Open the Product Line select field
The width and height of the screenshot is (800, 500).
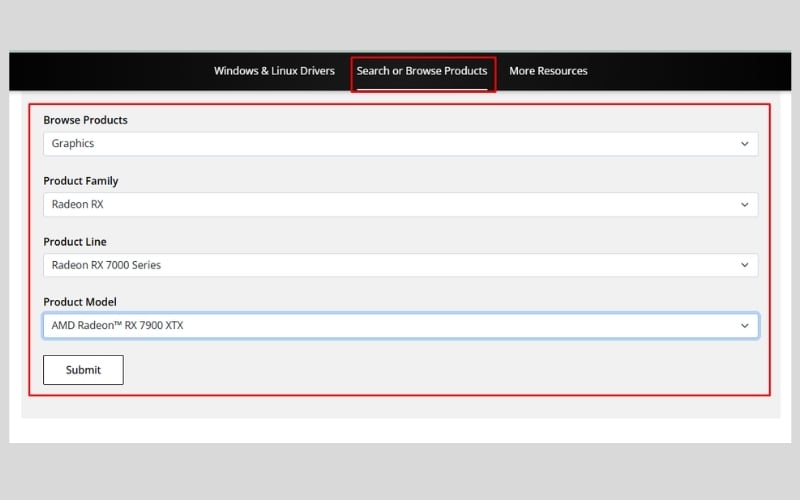pyautogui.click(x=400, y=265)
